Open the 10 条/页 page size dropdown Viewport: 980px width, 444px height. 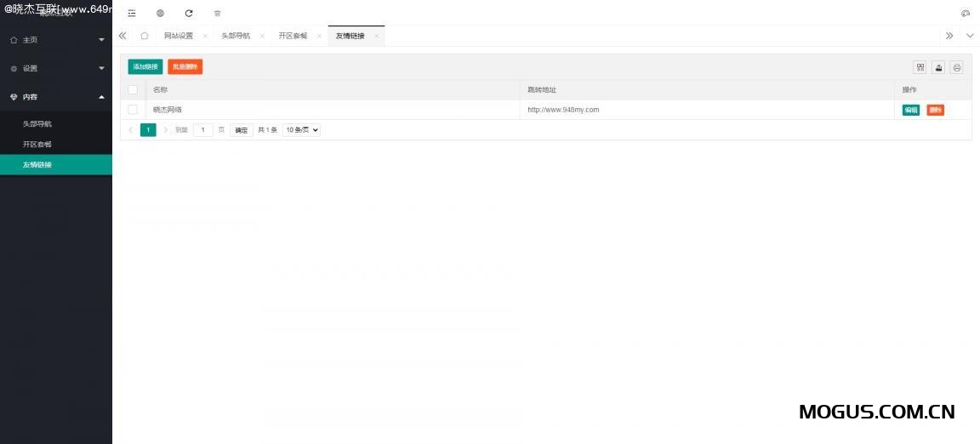(x=302, y=130)
